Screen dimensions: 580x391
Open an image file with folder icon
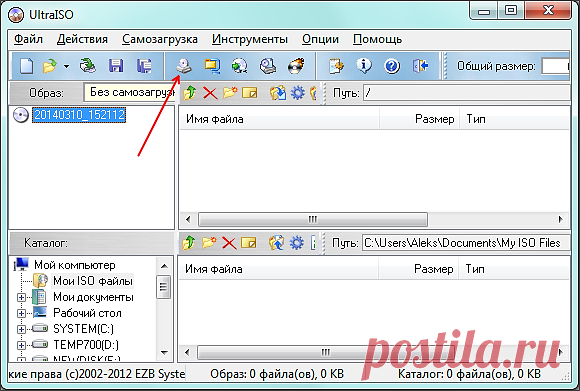click(50, 66)
